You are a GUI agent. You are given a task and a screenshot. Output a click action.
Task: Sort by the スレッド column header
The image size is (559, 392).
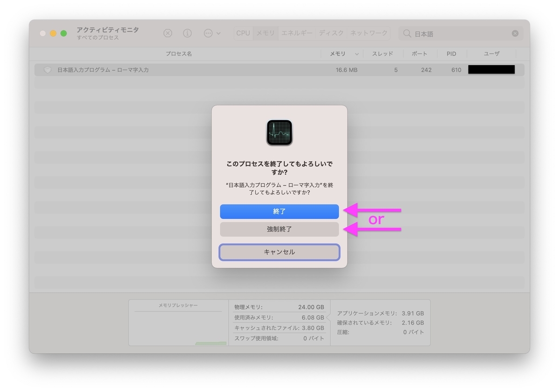(382, 54)
